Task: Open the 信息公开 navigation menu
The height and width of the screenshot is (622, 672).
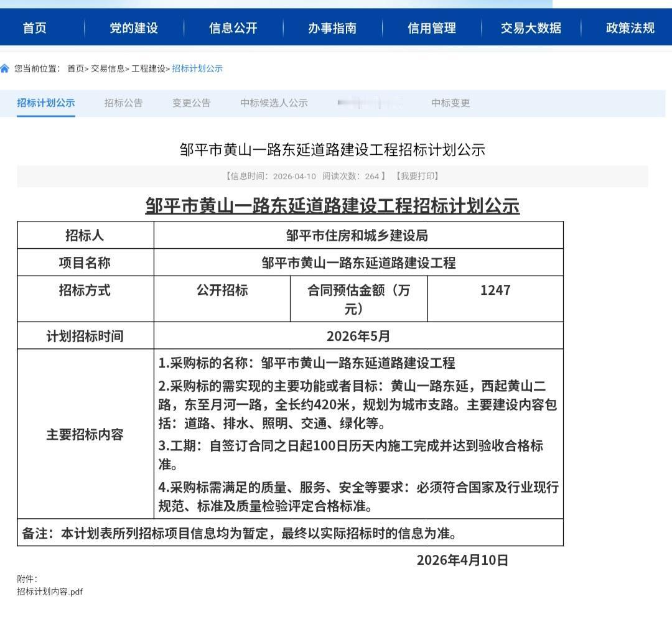Action: 233,28
